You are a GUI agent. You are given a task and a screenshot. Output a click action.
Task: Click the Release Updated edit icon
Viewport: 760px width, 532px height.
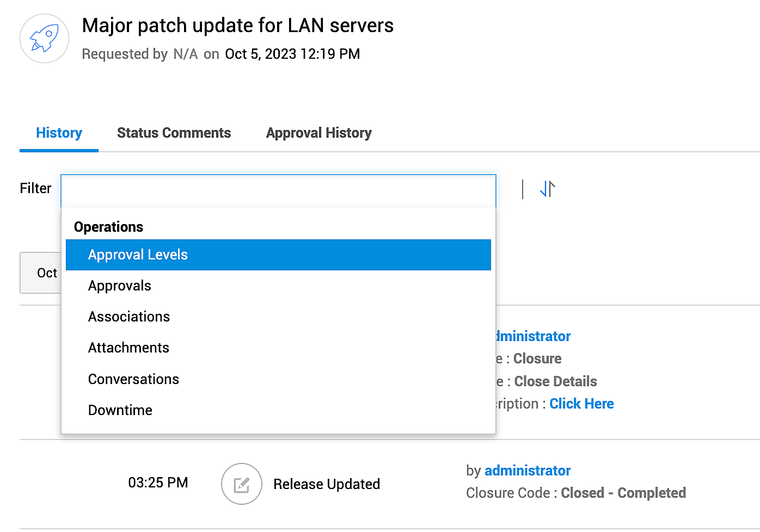coord(241,484)
